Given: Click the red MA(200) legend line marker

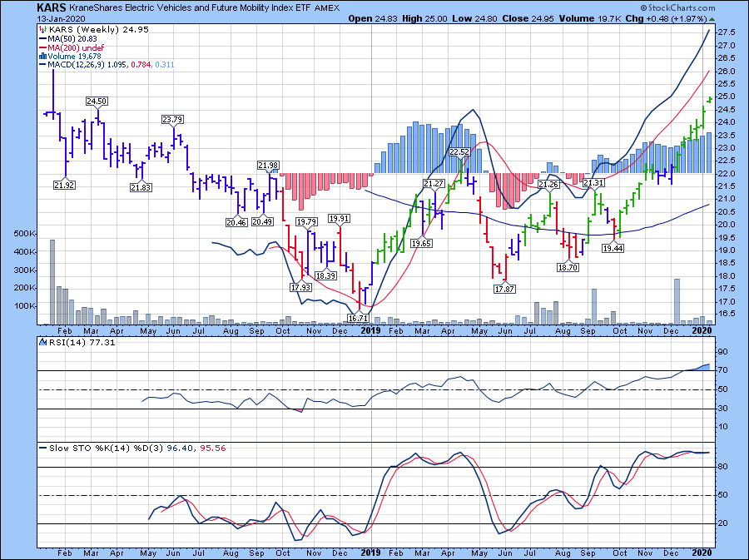Looking at the screenshot, I should coord(42,47).
